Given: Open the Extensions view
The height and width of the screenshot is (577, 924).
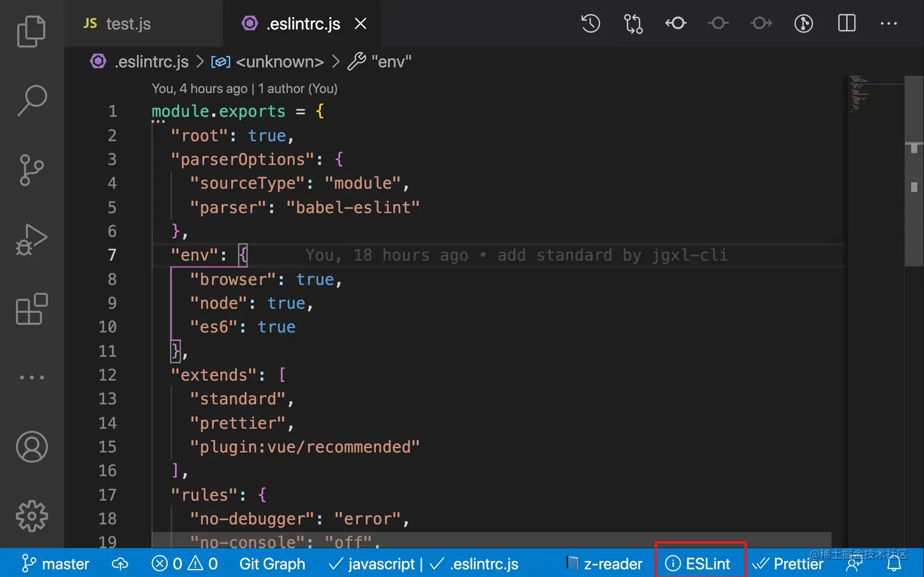Looking at the screenshot, I should pyautogui.click(x=31, y=309).
